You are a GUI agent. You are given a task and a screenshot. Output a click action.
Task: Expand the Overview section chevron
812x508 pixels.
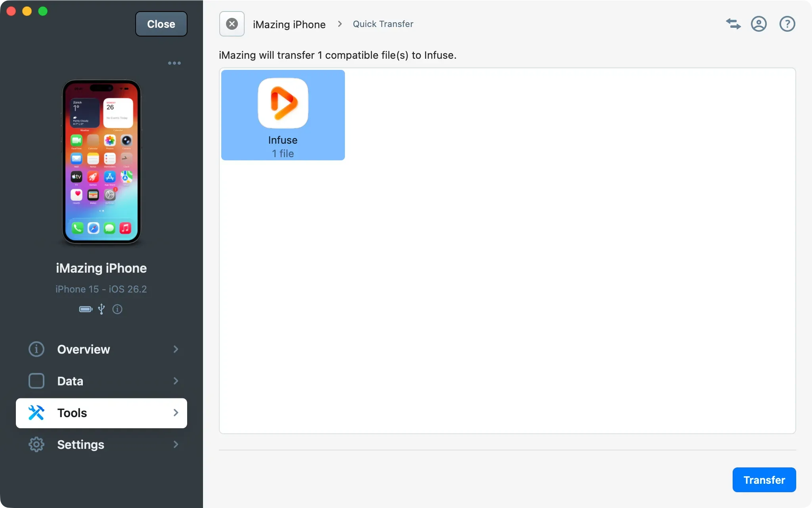[x=176, y=349]
